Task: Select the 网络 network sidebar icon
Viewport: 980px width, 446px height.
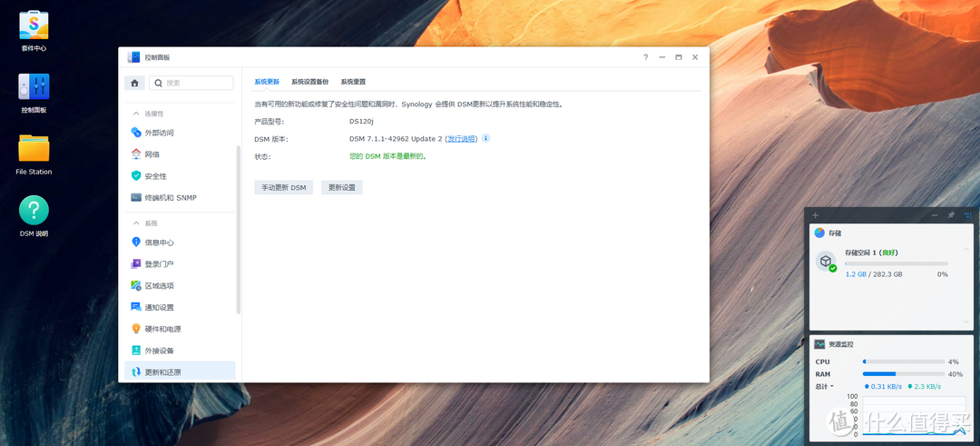Action: pos(135,154)
